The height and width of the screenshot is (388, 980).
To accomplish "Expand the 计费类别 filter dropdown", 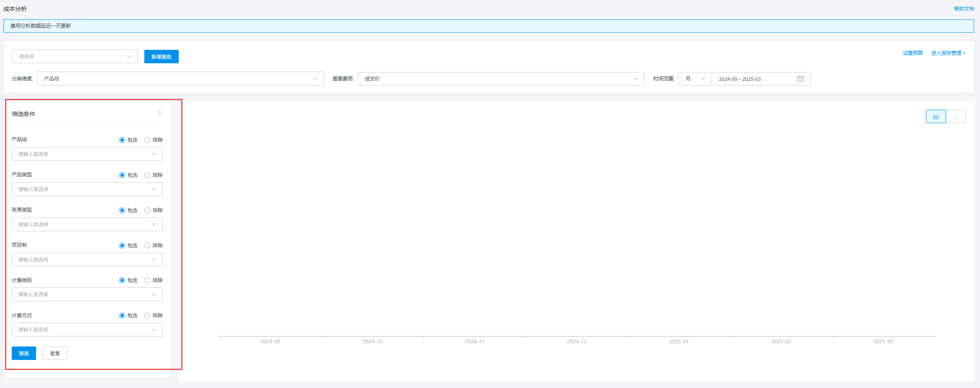I will point(87,295).
